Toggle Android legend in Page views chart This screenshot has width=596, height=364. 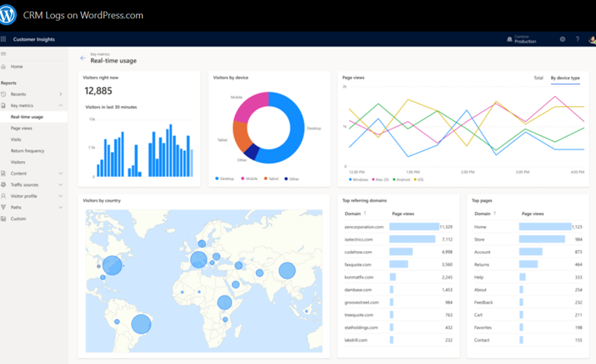pos(401,179)
